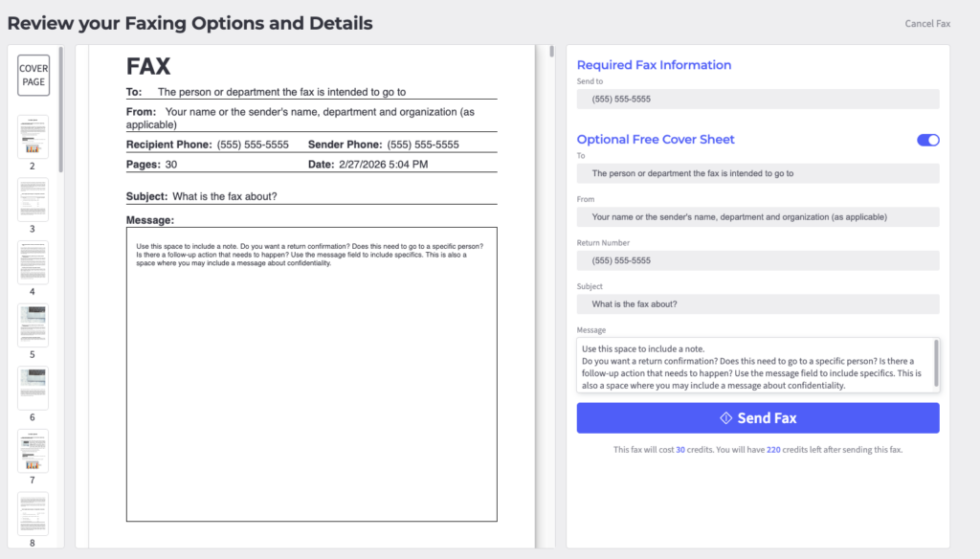Click the From field under cover sheet
The width and height of the screenshot is (980, 559).
tap(758, 216)
